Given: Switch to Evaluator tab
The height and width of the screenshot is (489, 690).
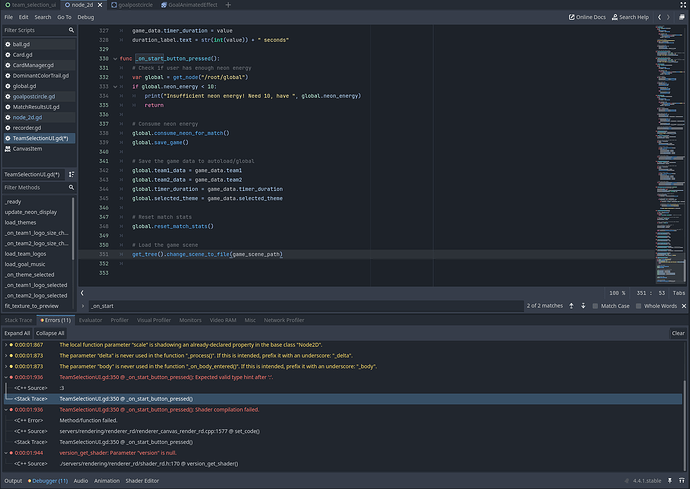Looking at the screenshot, I should tap(90, 320).
